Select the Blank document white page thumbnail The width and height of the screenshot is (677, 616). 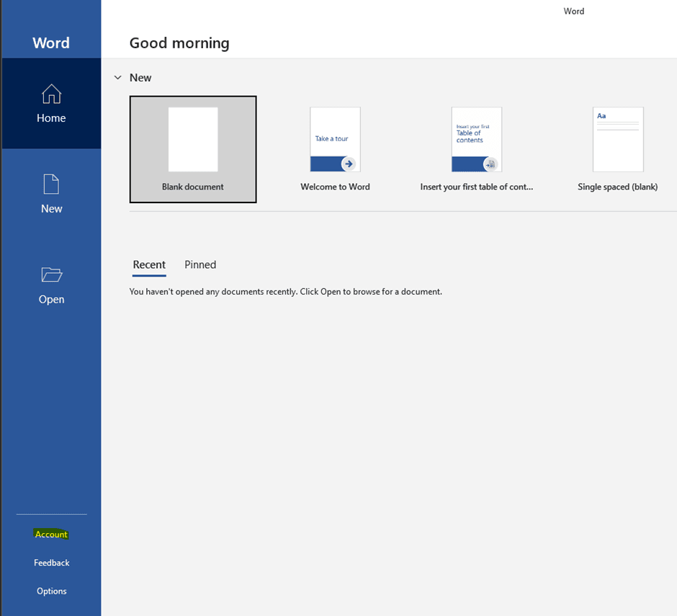(x=193, y=139)
